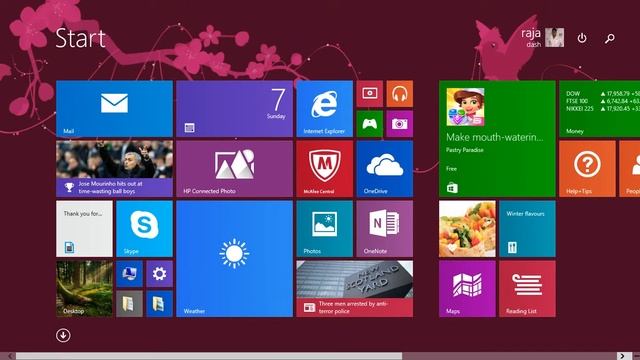Viewport: 640px width, 360px height.
Task: Open the Maps tile
Action: pyautogui.click(x=467, y=289)
